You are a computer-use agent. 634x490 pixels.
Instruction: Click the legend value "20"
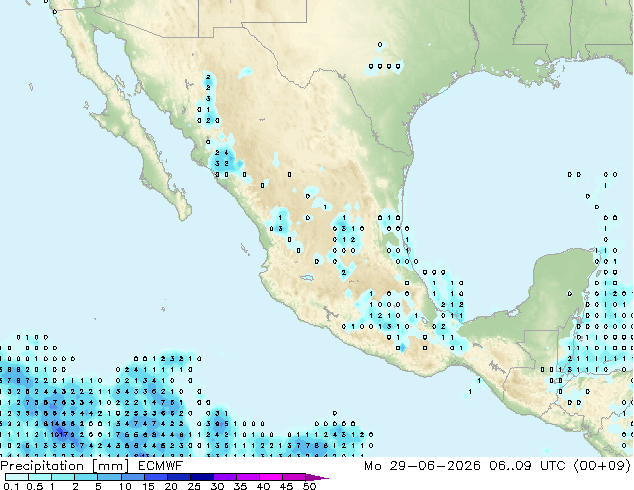(x=171, y=486)
